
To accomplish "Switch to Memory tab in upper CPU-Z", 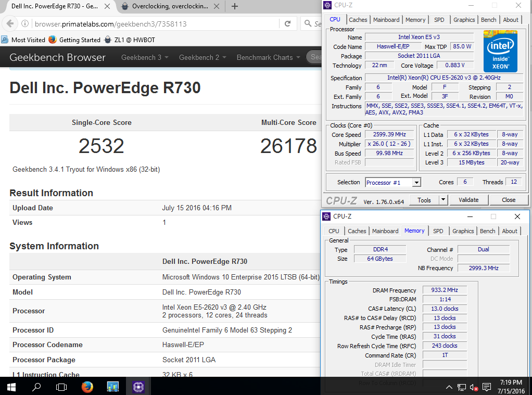I will click(x=415, y=20).
